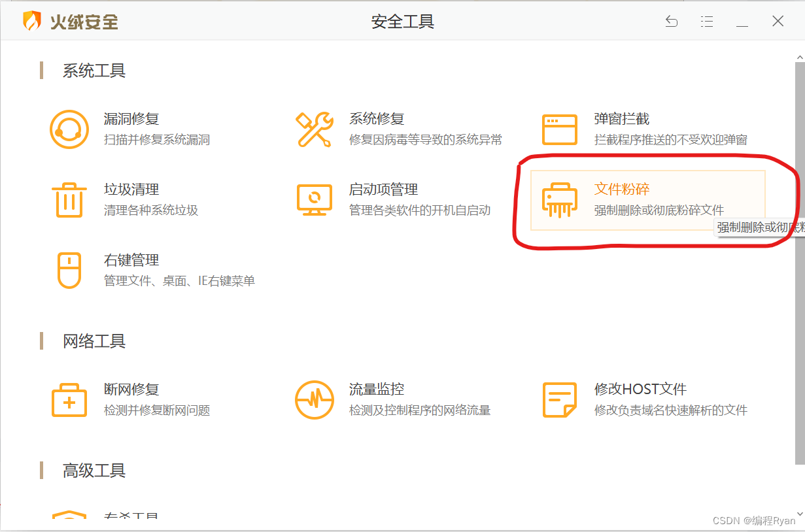This screenshot has width=805, height=532.
Task: Select the 文件粉碎 title text
Action: (x=622, y=190)
